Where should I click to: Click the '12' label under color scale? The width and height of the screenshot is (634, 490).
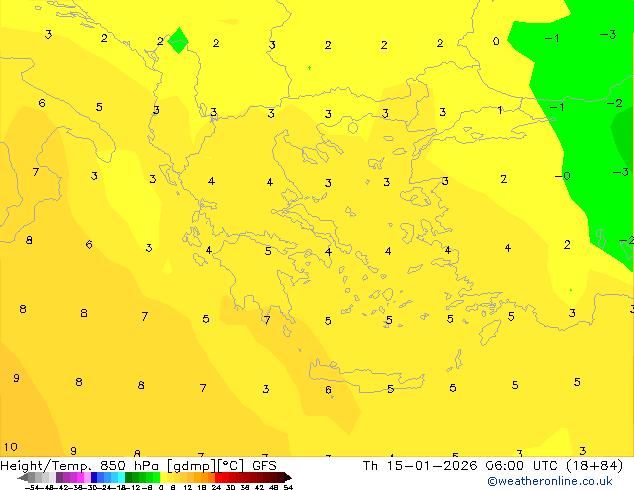188,487
